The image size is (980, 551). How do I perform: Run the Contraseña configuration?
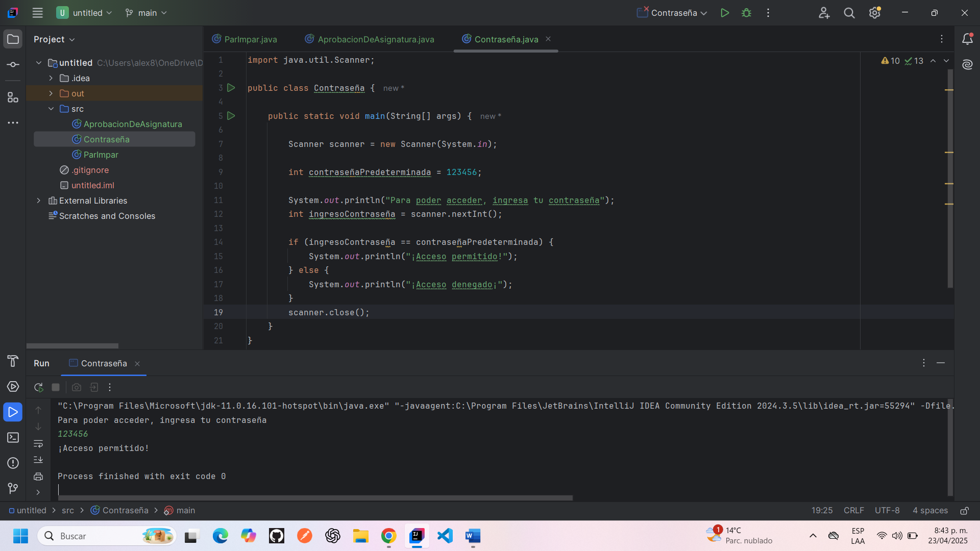coord(724,13)
